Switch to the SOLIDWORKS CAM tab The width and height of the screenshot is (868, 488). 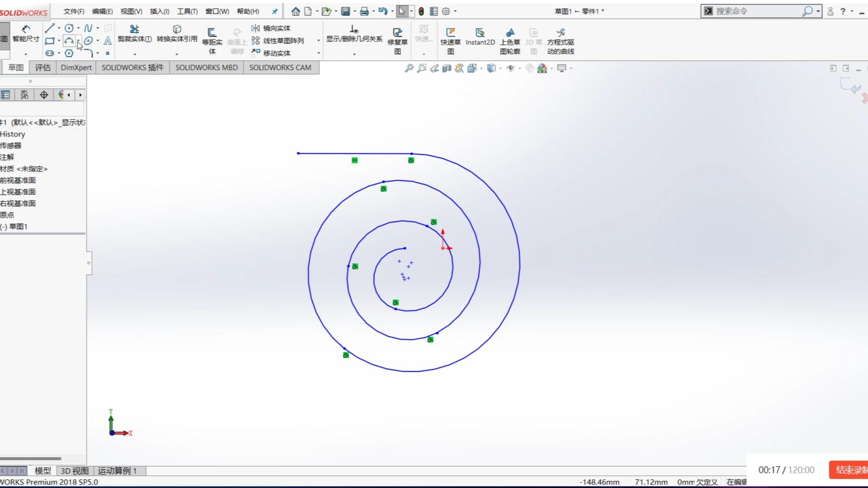pyautogui.click(x=280, y=68)
